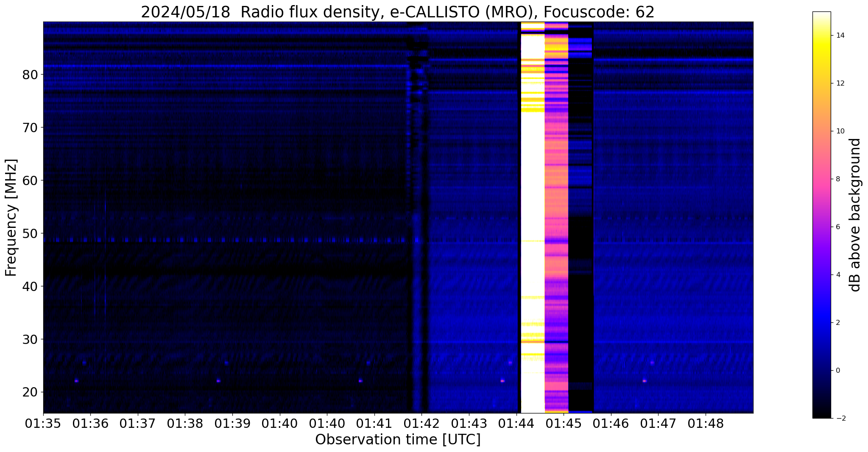
Task: Click the 20 MHz frequency tick label
Action: click(x=30, y=393)
